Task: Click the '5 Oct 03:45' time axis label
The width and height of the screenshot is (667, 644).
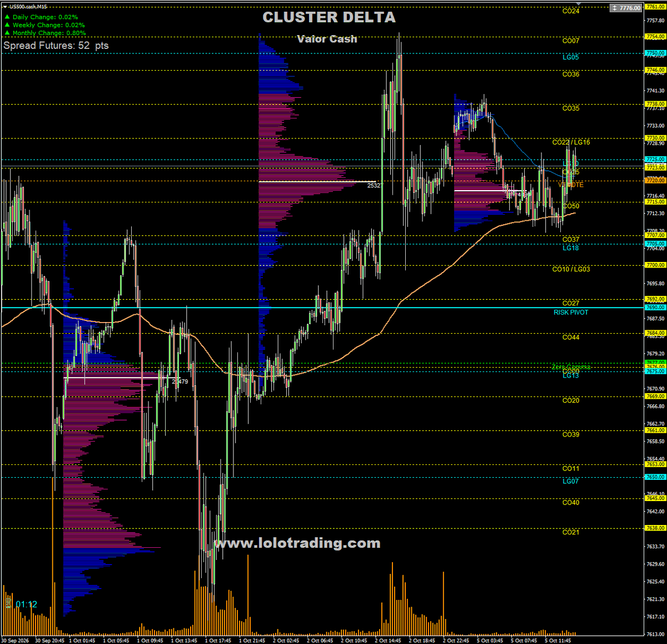Action: point(490,641)
